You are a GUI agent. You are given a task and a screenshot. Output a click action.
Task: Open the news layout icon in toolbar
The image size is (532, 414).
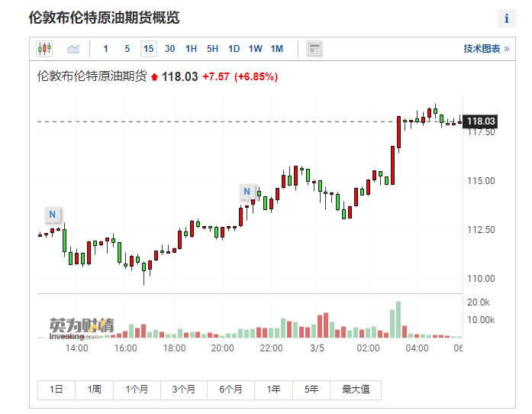[314, 49]
